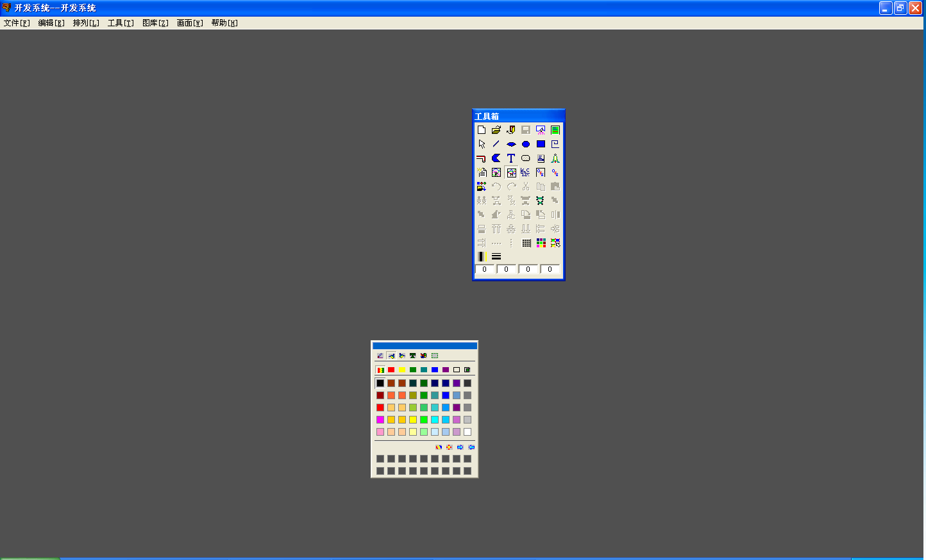The width and height of the screenshot is (926, 560).
Task: Click the multicolor palette grid icon
Action: [x=541, y=243]
